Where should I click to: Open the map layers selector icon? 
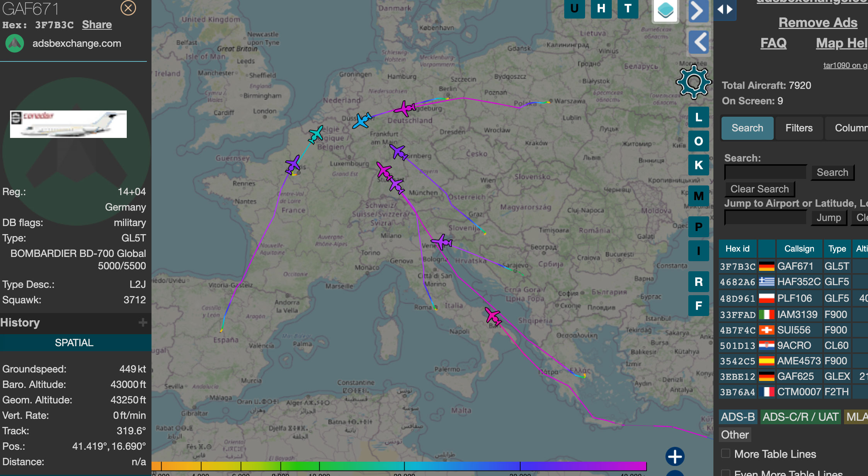pyautogui.click(x=665, y=10)
